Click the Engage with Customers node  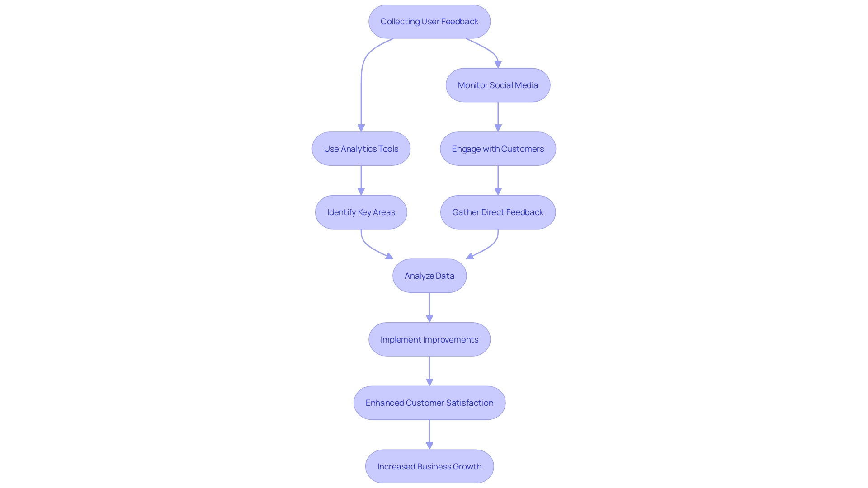[x=498, y=148]
